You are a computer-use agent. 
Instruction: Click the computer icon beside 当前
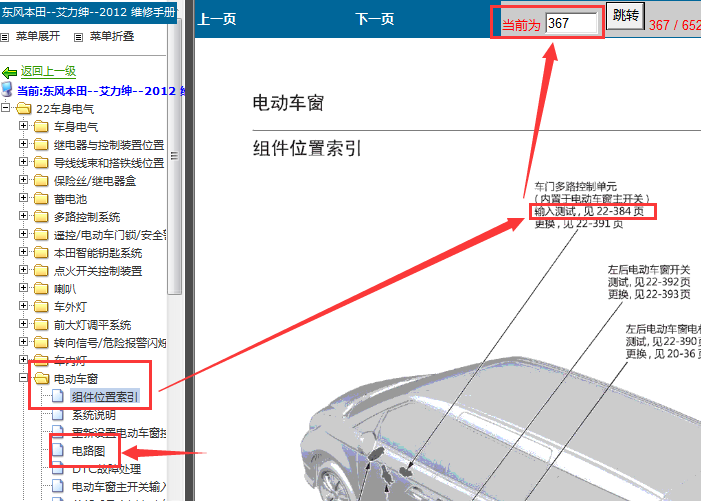click(x=7, y=89)
